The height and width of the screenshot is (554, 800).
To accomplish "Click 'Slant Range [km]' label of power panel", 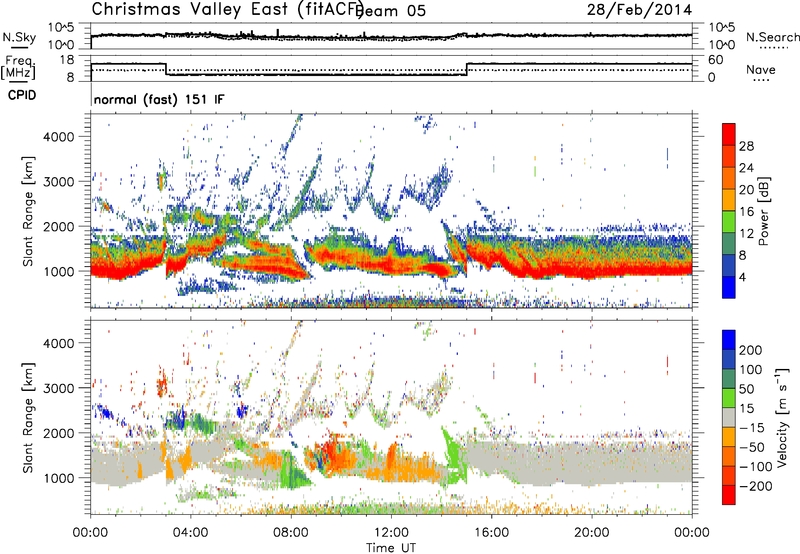I will (28, 211).
